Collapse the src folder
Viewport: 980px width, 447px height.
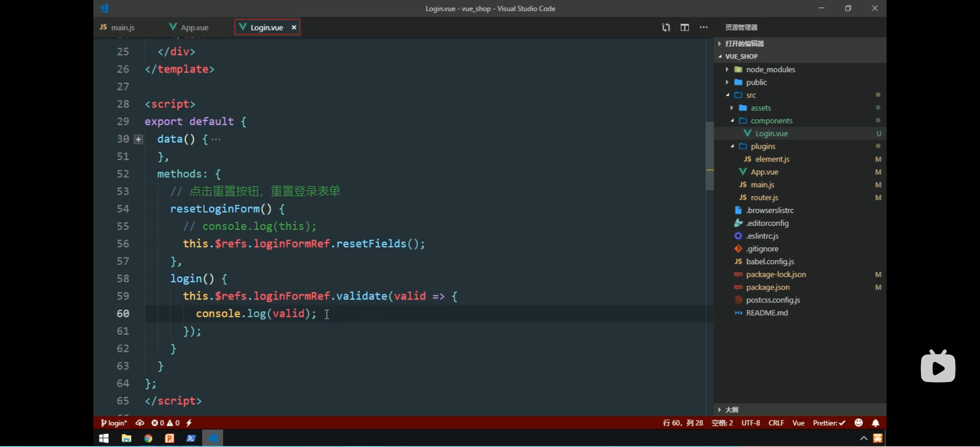800,95
